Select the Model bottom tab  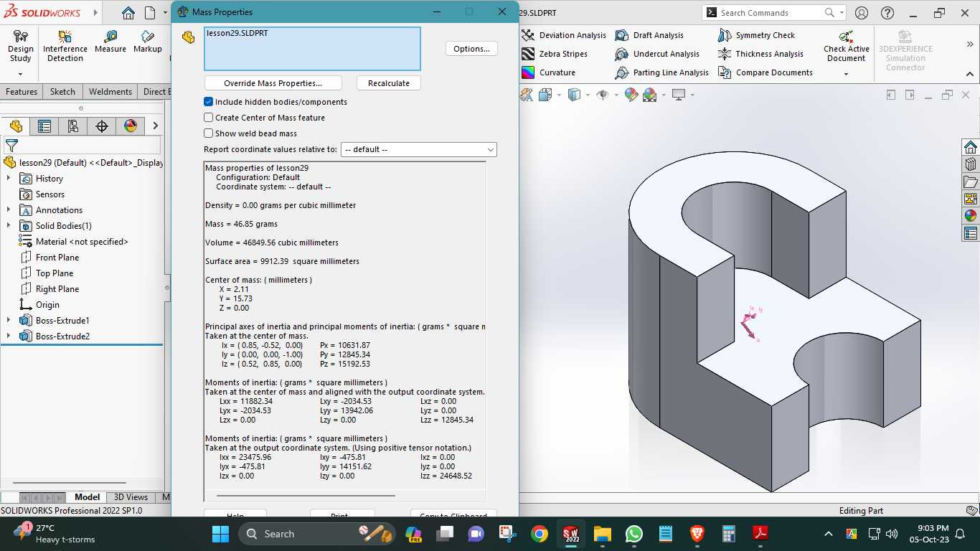[x=88, y=497]
